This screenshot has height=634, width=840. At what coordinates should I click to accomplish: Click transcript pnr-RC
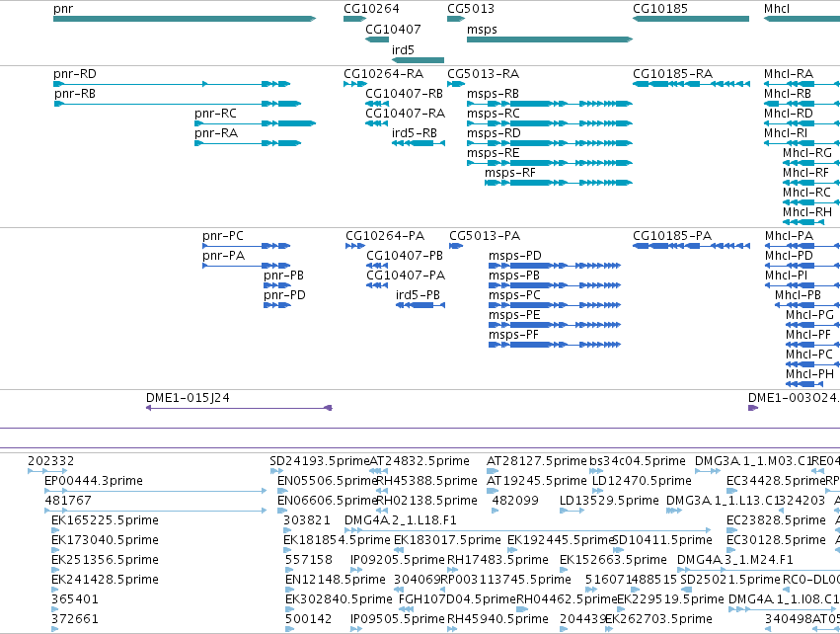pos(255,123)
